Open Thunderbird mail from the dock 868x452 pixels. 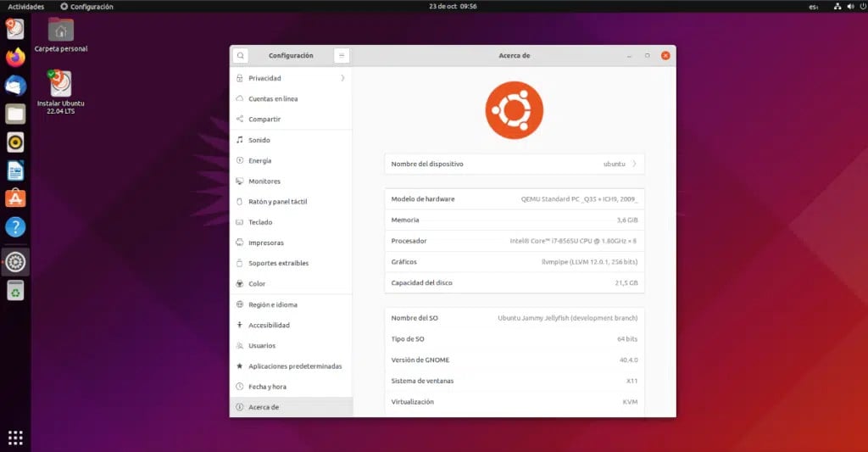15,86
